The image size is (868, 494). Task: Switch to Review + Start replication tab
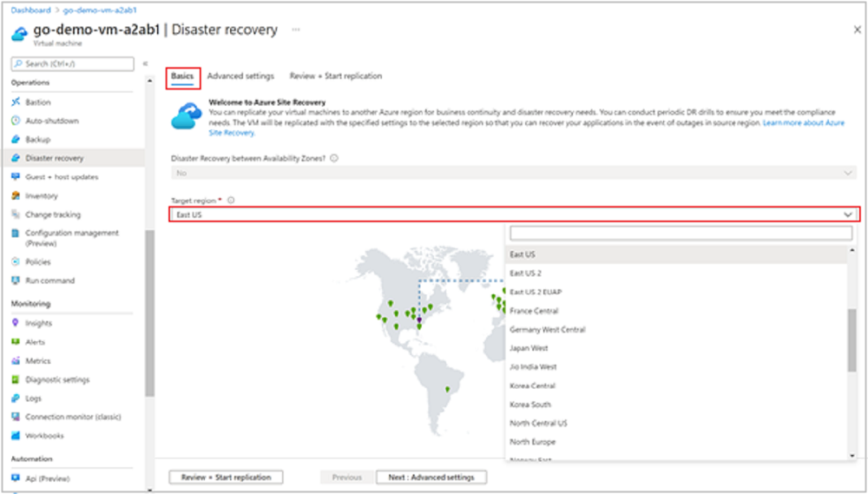(335, 76)
